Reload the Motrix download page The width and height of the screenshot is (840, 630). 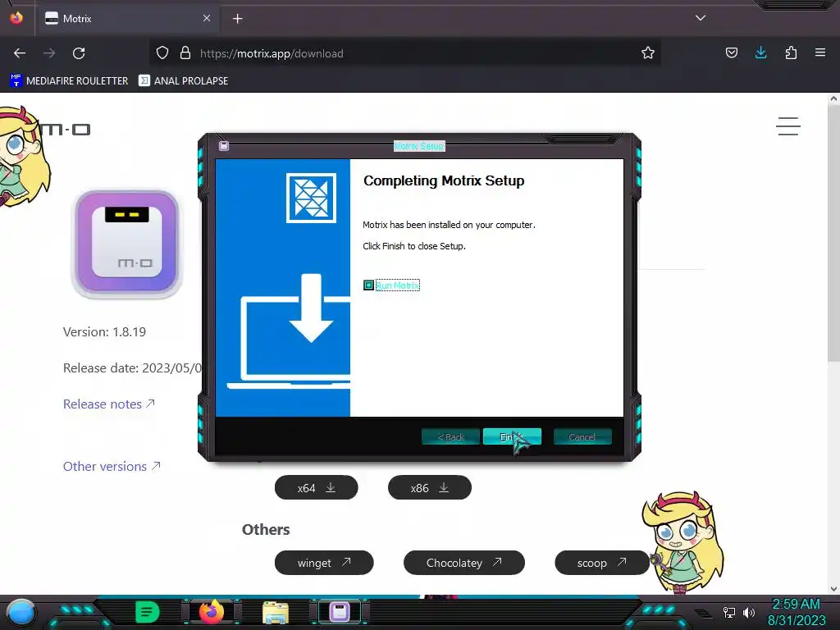pyautogui.click(x=79, y=53)
